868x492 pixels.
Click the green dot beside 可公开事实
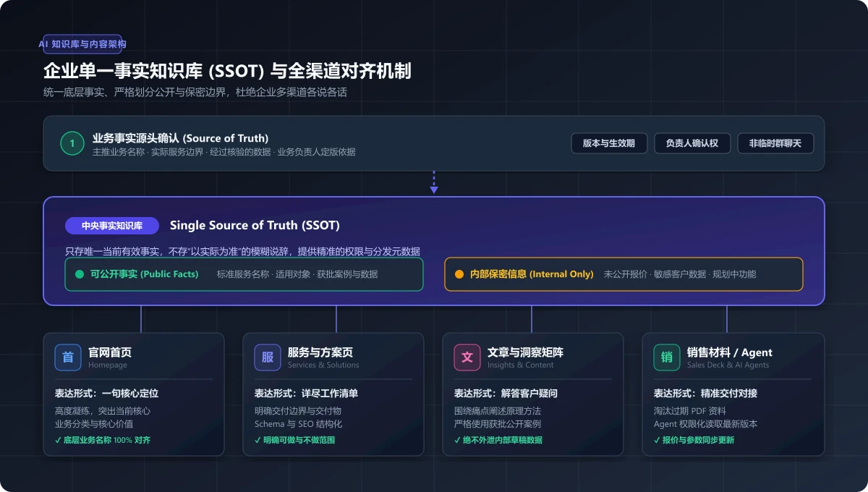coord(80,274)
